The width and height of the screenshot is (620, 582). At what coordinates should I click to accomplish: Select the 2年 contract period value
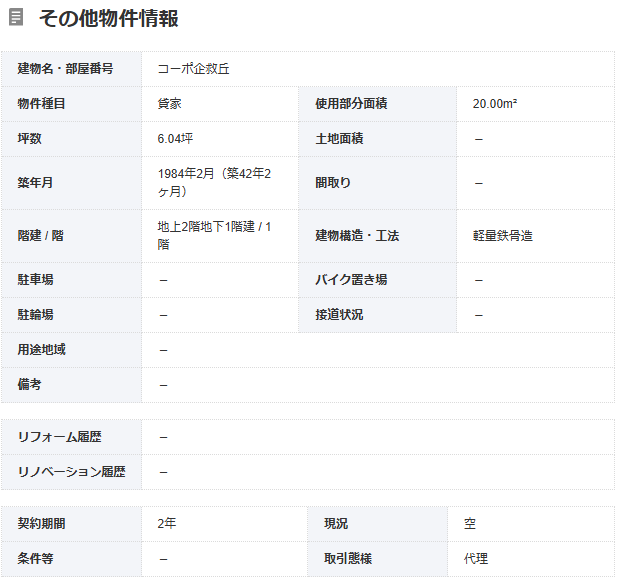tap(167, 524)
